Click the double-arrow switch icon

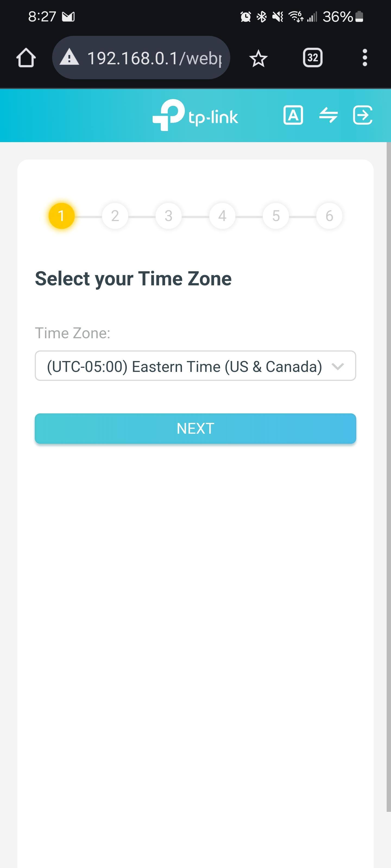(x=328, y=115)
